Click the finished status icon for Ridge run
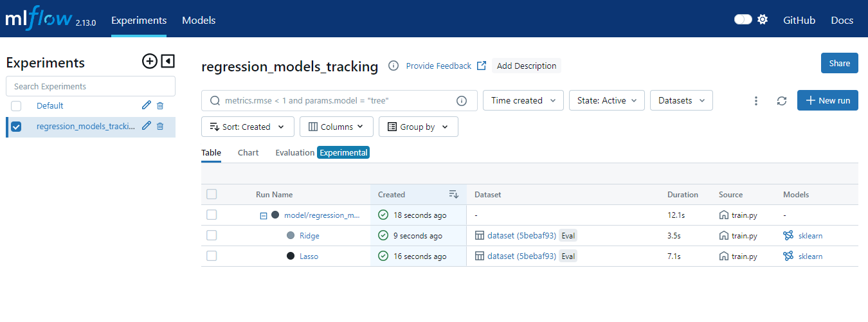 (x=383, y=235)
